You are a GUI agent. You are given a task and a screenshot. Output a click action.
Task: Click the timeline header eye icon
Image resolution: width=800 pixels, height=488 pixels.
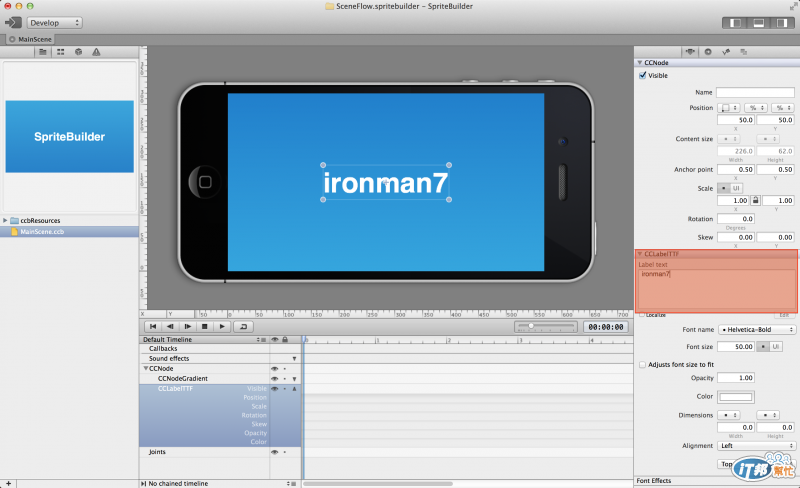[x=274, y=339]
